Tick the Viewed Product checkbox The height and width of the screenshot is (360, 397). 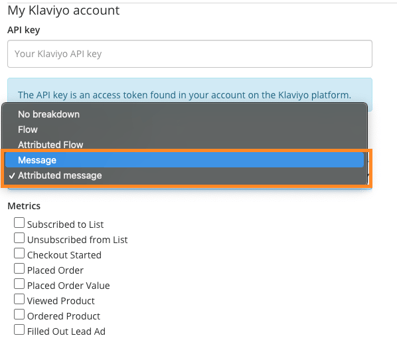click(19, 299)
